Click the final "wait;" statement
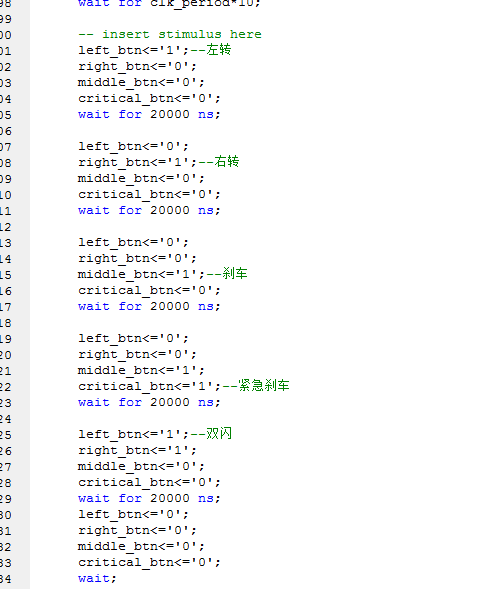 point(97,578)
